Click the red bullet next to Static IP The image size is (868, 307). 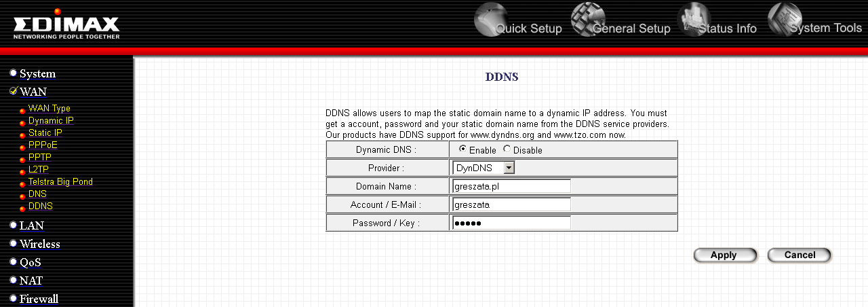coord(22,135)
